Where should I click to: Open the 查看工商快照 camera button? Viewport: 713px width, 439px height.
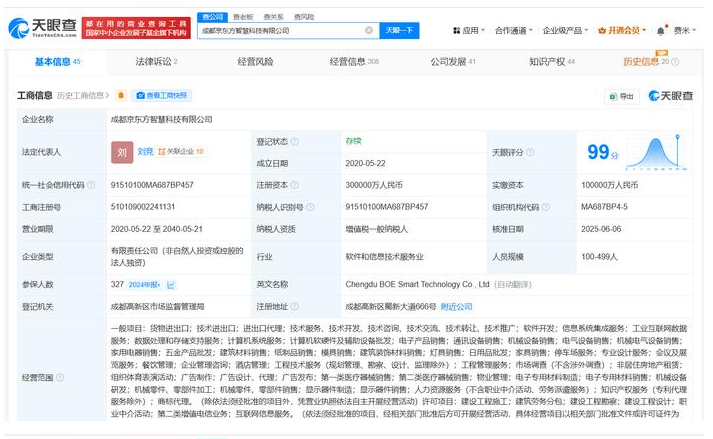coord(162,96)
